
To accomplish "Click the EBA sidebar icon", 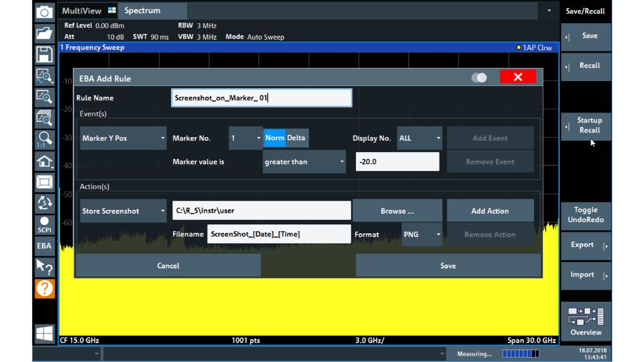I will (45, 246).
